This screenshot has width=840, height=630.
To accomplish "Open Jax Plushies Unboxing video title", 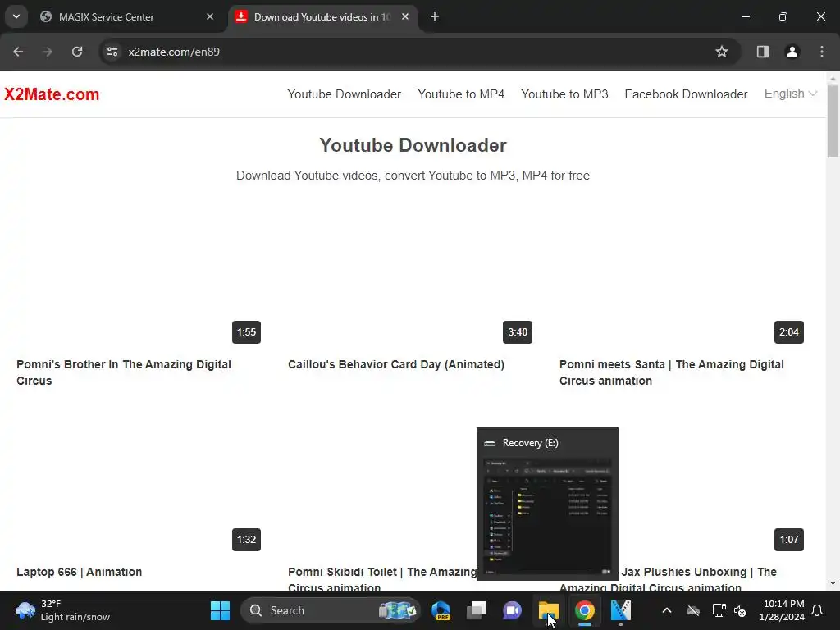I will pos(699,578).
